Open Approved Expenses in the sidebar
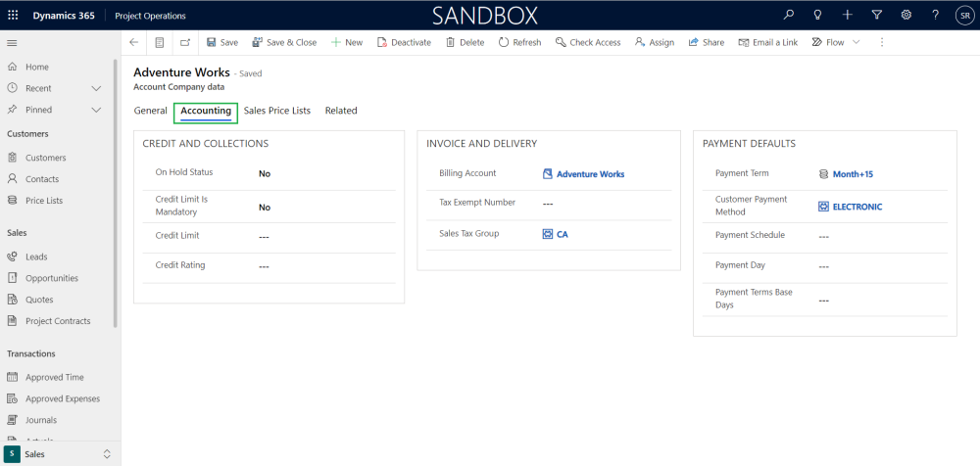The image size is (980, 466). pyautogui.click(x=63, y=398)
